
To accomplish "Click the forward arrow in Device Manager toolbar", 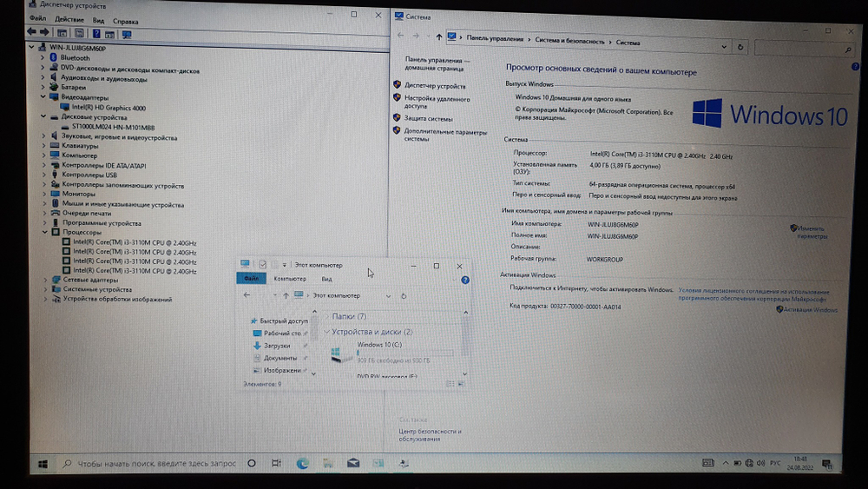I will [45, 33].
